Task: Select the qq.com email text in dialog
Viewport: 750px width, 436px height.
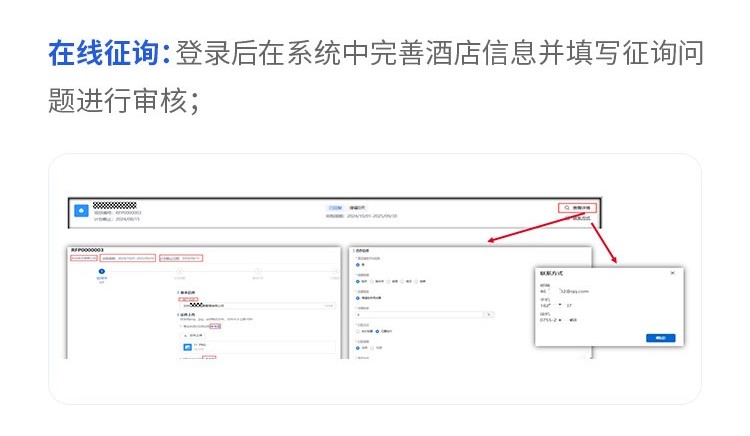Action: click(x=564, y=291)
